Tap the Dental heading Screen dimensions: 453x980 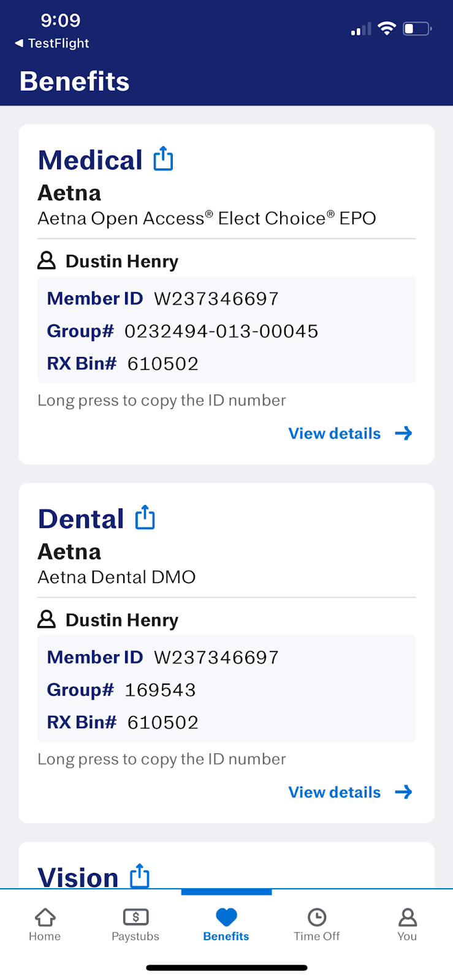(81, 519)
